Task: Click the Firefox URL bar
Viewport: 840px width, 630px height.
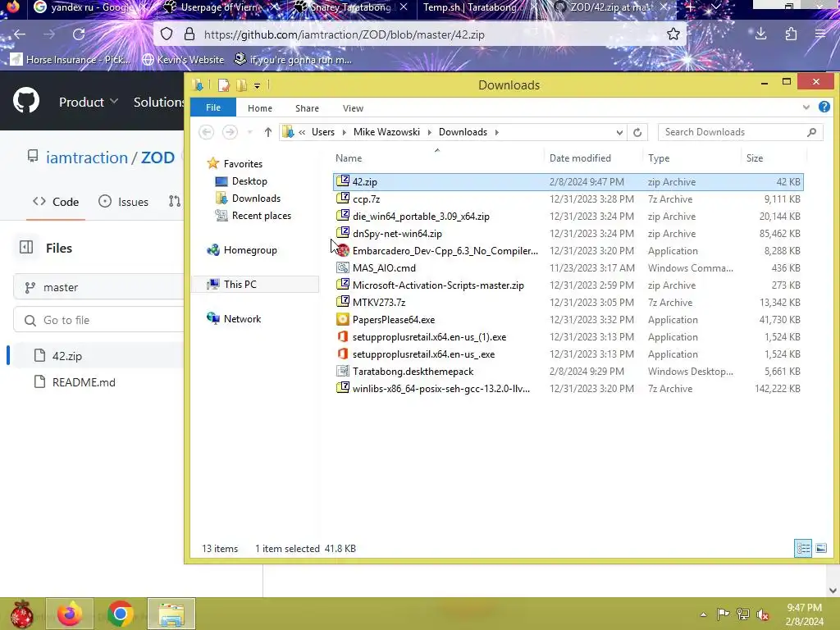Action: point(420,34)
